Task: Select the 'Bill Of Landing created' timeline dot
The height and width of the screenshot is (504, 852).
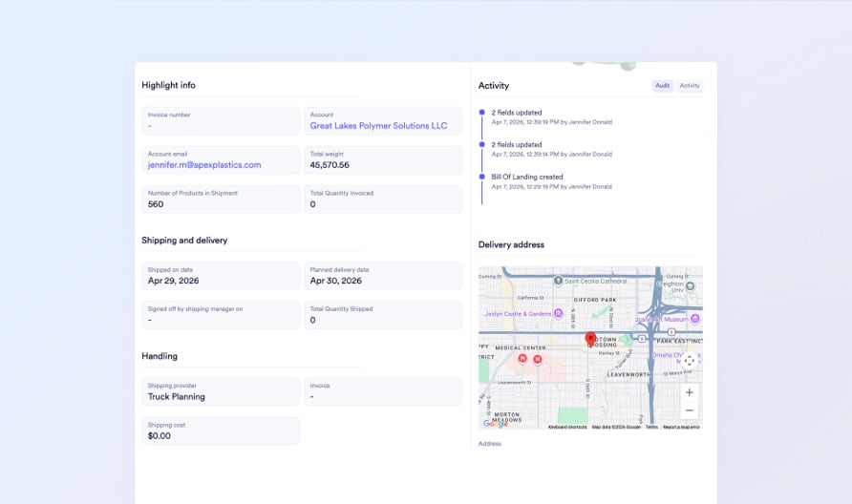Action: point(481,177)
